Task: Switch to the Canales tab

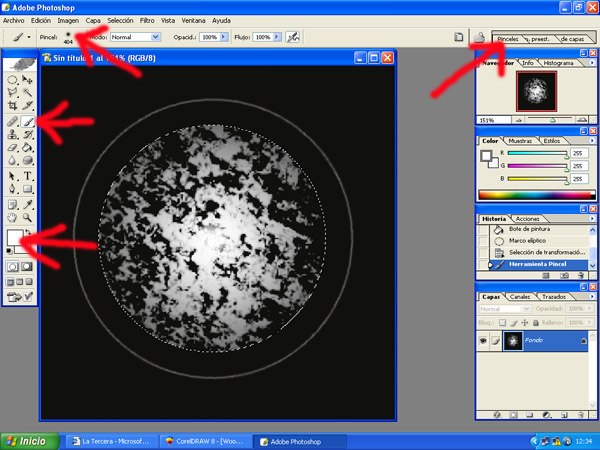Action: [x=520, y=297]
